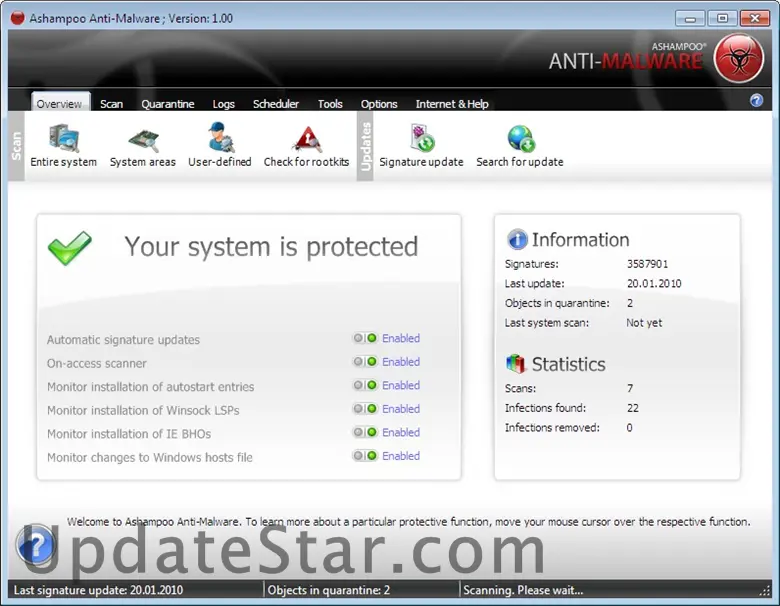Click 'Scanning. Please wait...' status bar text

click(523, 590)
